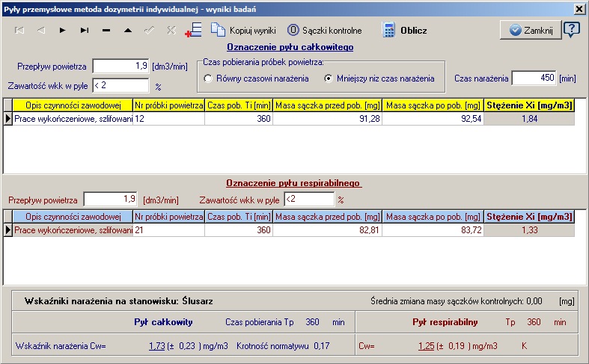Click blue Stężenie Xi column header

[529, 217]
